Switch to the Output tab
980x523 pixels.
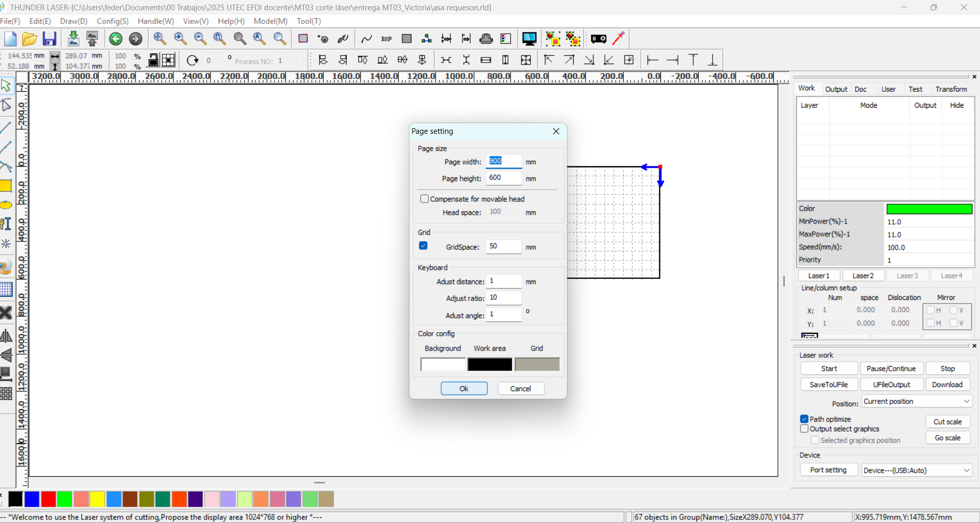pyautogui.click(x=836, y=89)
